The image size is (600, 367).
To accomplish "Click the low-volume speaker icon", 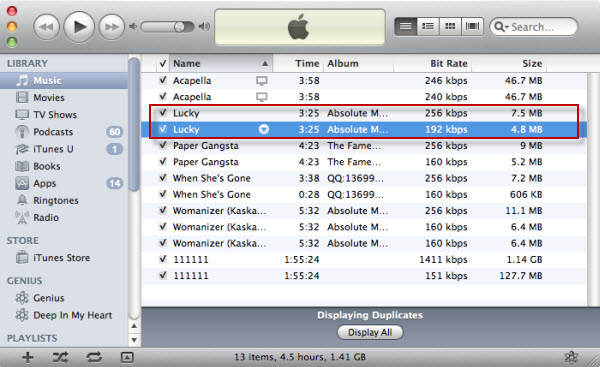I will tap(132, 27).
